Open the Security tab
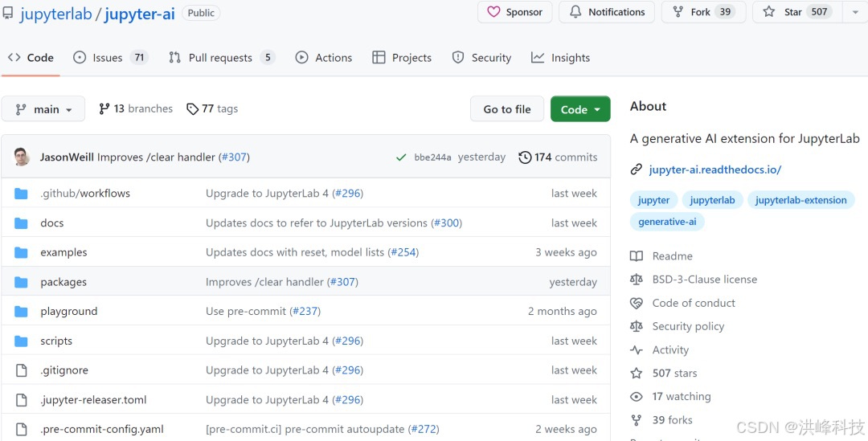The height and width of the screenshot is (441, 868). point(481,58)
